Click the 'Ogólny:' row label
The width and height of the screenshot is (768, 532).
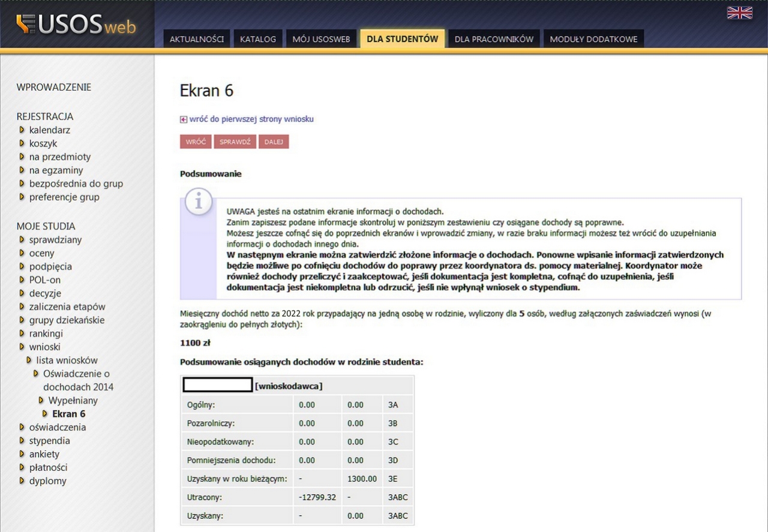click(201, 405)
